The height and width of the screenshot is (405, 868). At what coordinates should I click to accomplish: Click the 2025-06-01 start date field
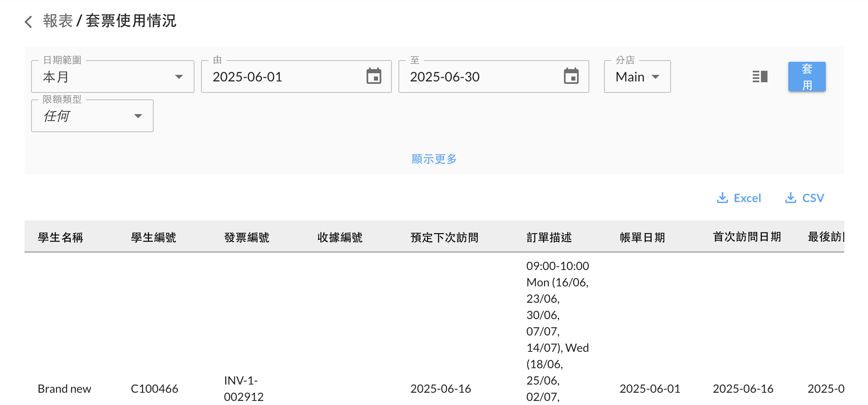(x=296, y=76)
